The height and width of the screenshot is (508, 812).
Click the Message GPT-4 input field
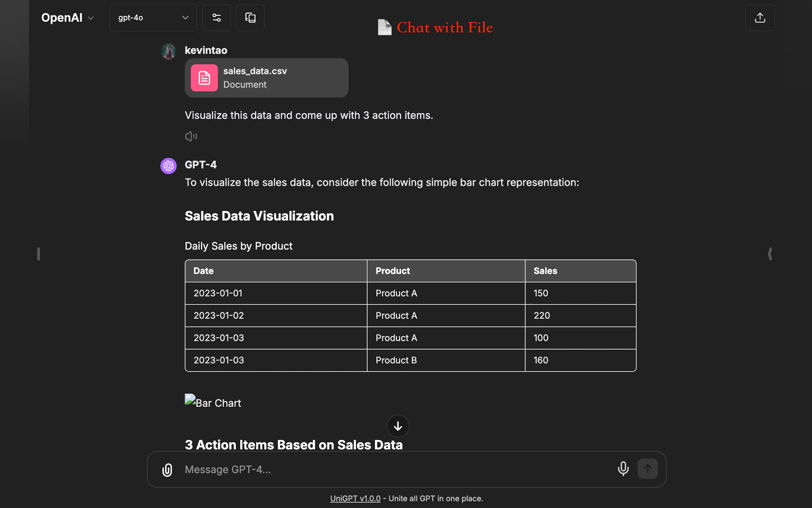coord(396,469)
